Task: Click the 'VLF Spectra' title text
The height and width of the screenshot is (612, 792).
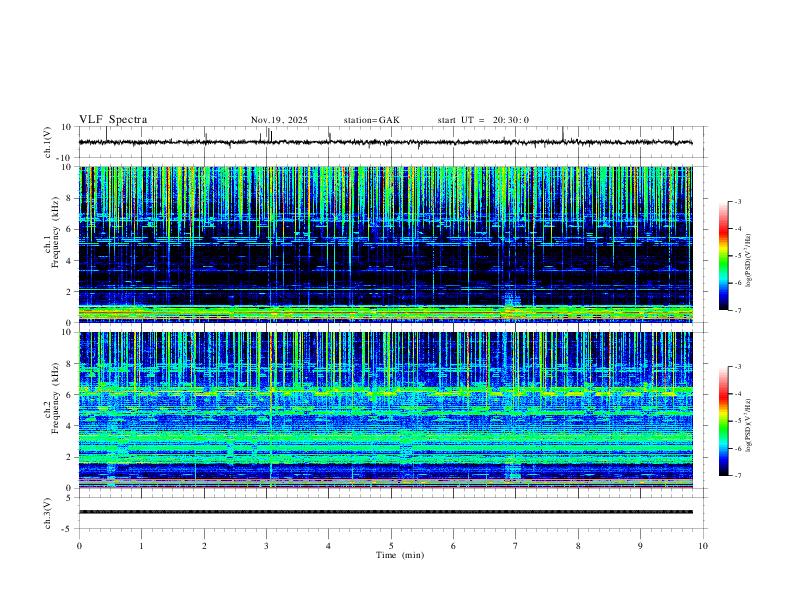Action: point(113,120)
